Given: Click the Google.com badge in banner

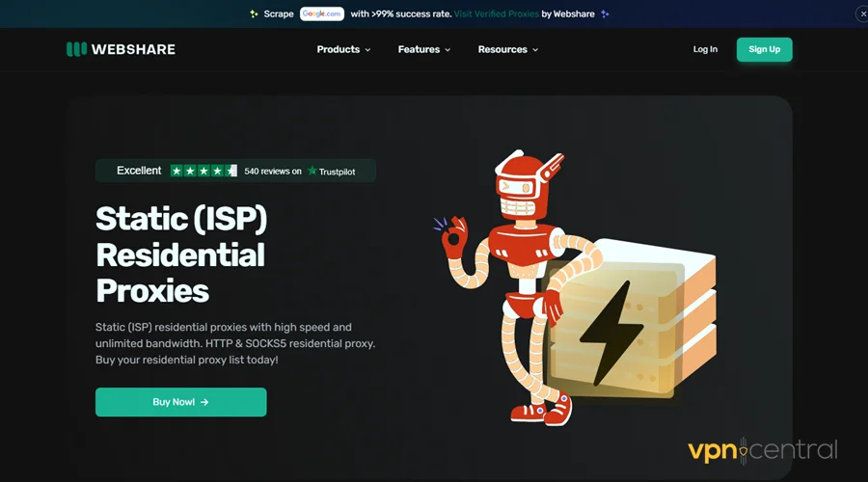Looking at the screenshot, I should (x=321, y=13).
